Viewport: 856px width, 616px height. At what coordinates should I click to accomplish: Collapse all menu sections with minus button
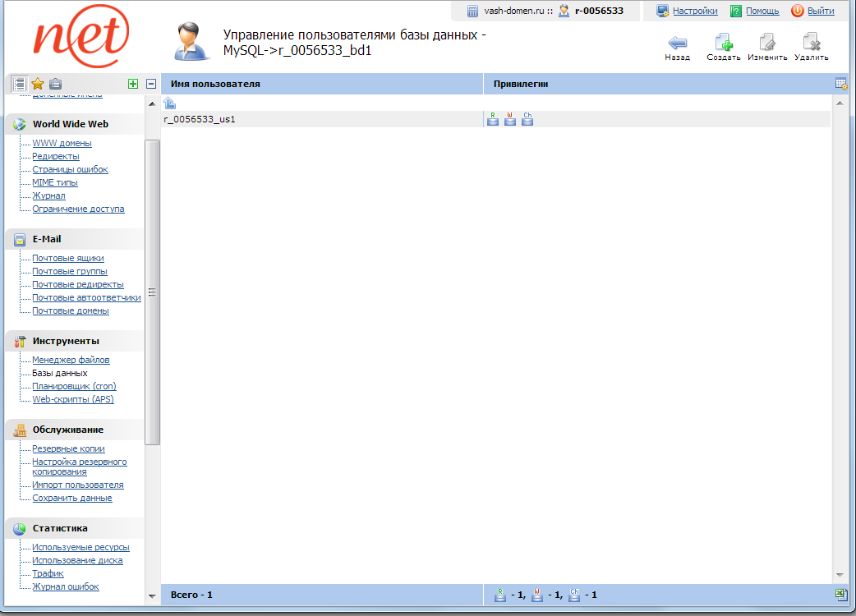point(151,84)
